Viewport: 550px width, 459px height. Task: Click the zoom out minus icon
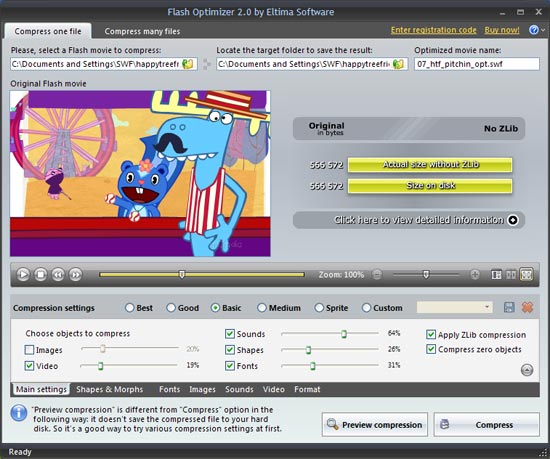[377, 274]
